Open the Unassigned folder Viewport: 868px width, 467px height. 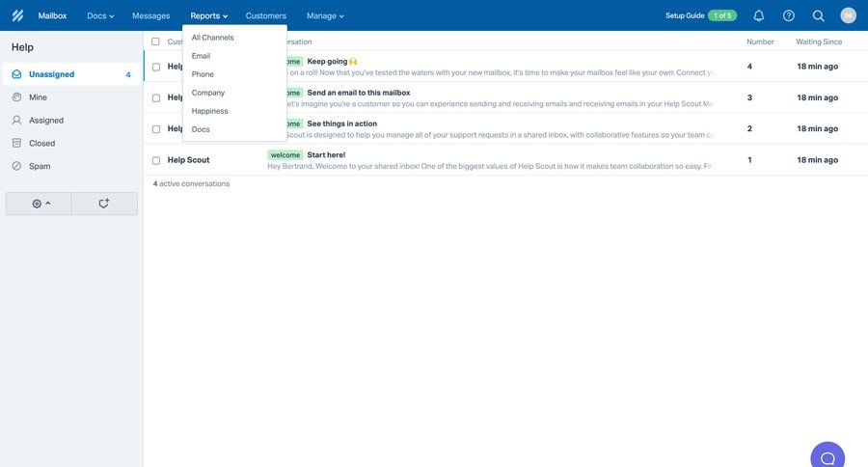coord(72,74)
